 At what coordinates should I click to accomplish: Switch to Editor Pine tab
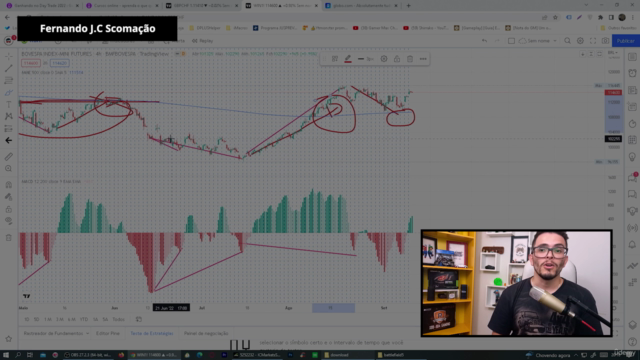(x=108, y=333)
